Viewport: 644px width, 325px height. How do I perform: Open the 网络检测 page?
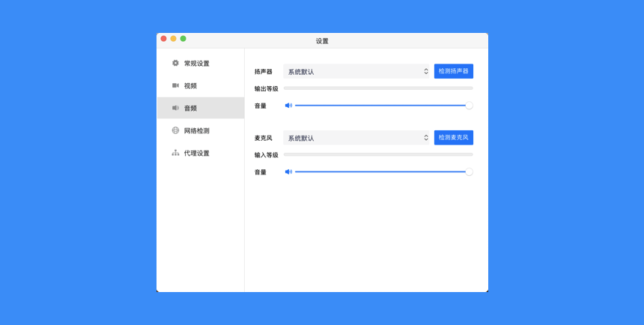(201, 130)
